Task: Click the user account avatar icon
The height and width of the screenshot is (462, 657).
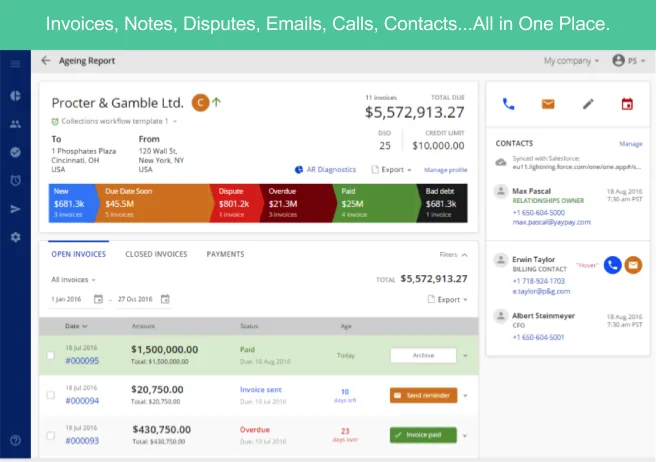Action: coord(618,60)
